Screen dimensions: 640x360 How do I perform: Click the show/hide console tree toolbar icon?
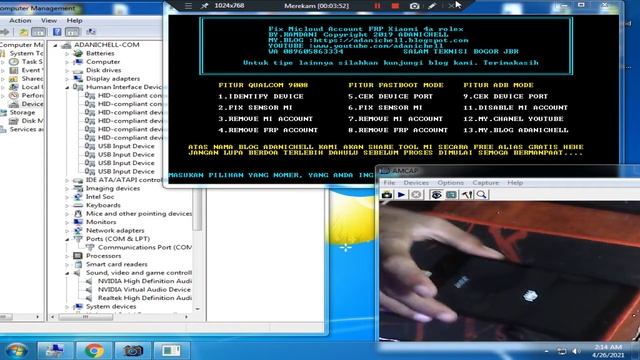[38, 32]
